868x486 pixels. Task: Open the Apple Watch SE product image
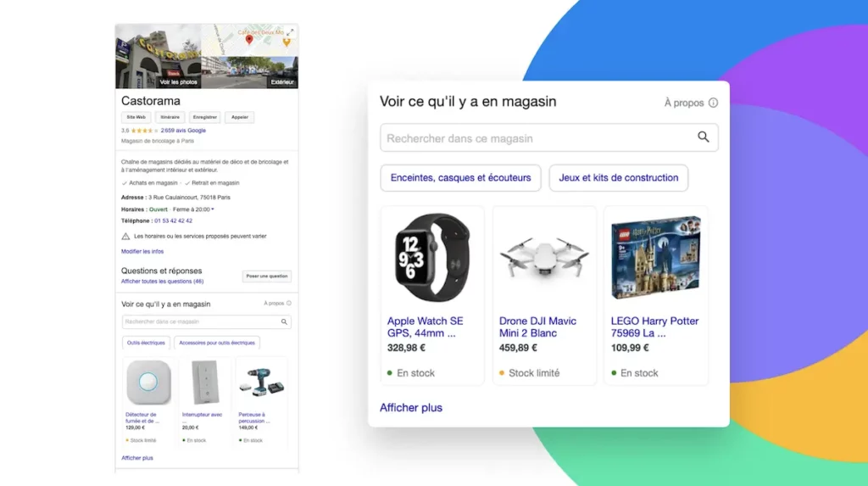pyautogui.click(x=431, y=258)
